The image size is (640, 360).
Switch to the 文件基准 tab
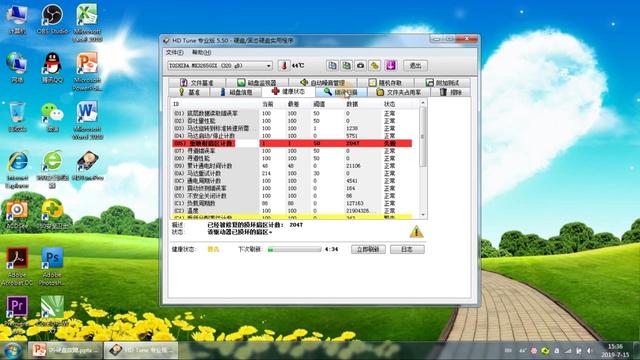(197, 82)
